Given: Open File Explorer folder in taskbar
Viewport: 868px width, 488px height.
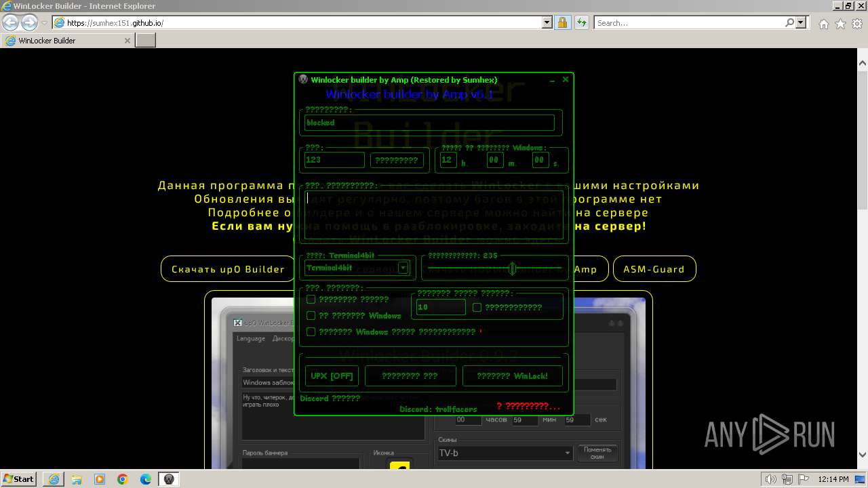Looking at the screenshot, I should [77, 479].
